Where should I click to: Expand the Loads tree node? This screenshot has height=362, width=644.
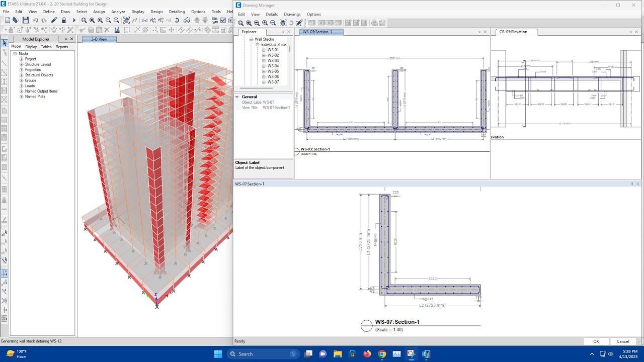(x=22, y=86)
